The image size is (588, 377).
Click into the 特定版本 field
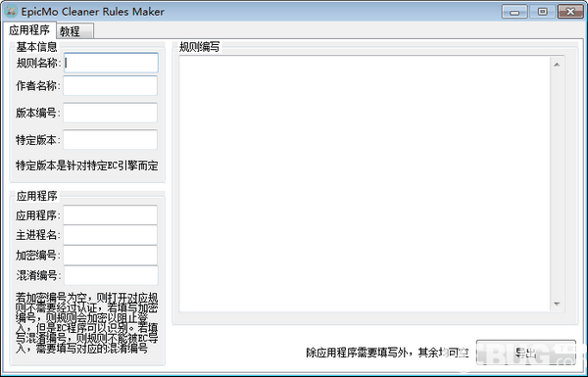click(110, 140)
